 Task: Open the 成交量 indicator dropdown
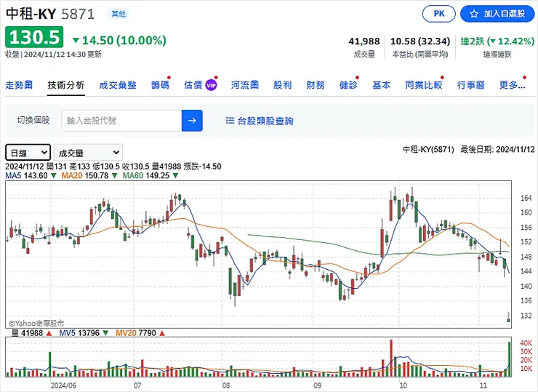[88, 152]
